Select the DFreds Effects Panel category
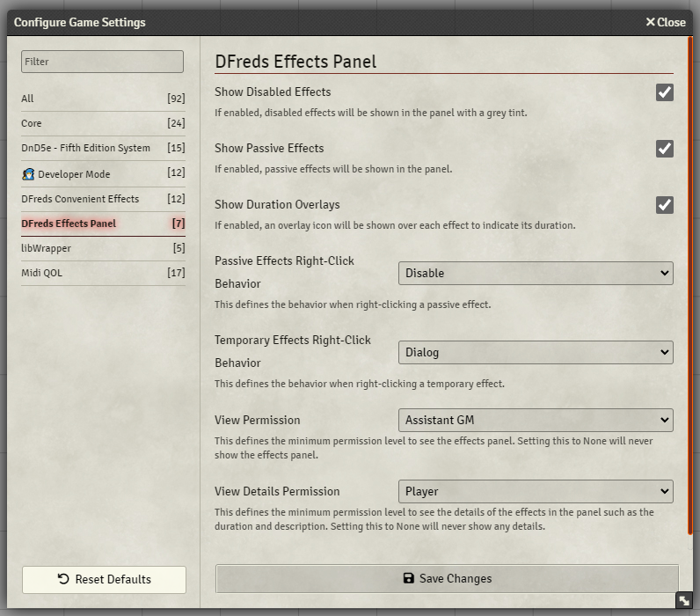 click(x=103, y=224)
